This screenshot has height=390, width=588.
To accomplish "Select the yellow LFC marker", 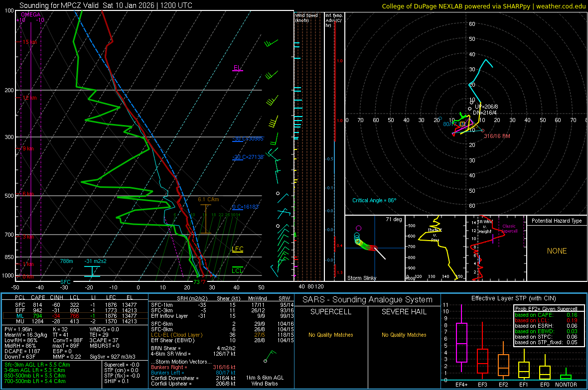I will 237,249.
